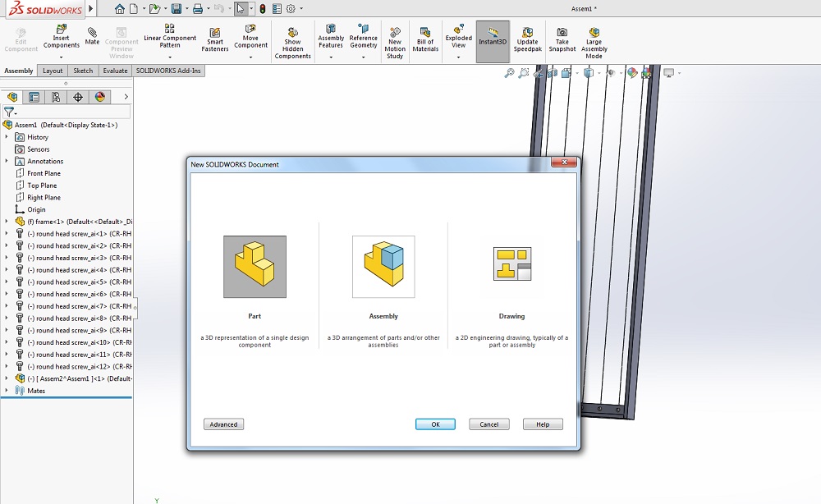
Task: Open Options gear icon
Action: (291, 9)
